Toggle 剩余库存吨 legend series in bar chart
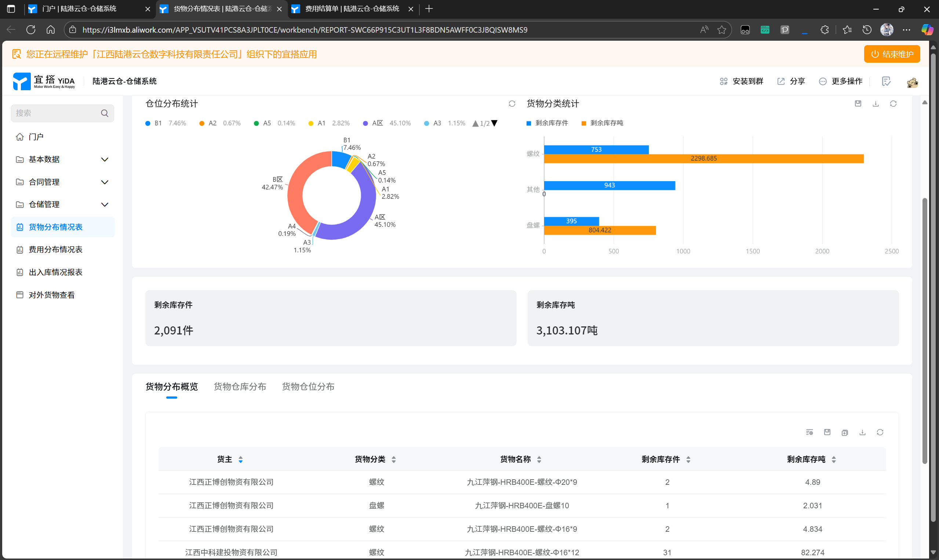This screenshot has width=939, height=560. [x=602, y=123]
